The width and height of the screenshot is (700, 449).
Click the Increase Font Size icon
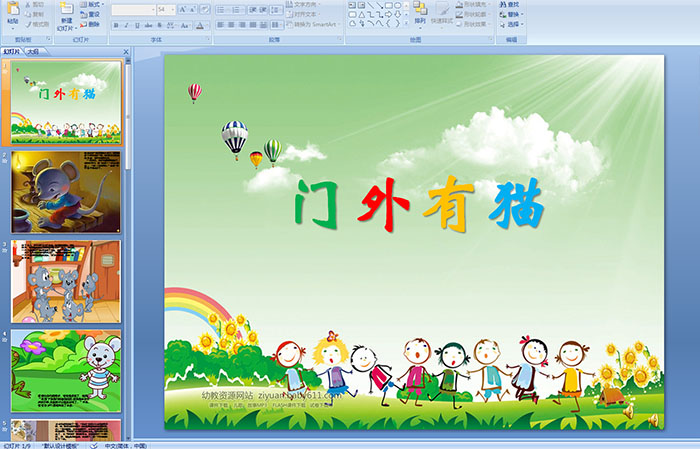[x=183, y=9]
